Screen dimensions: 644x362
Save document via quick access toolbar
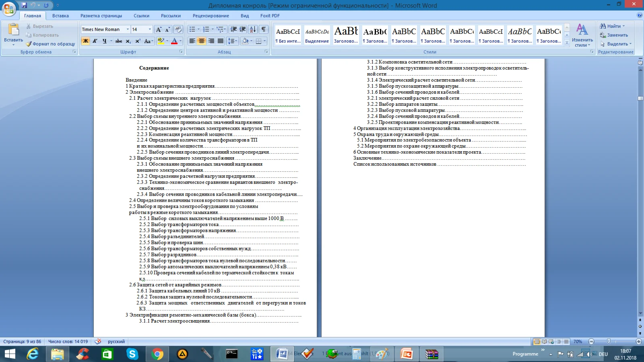24,5
